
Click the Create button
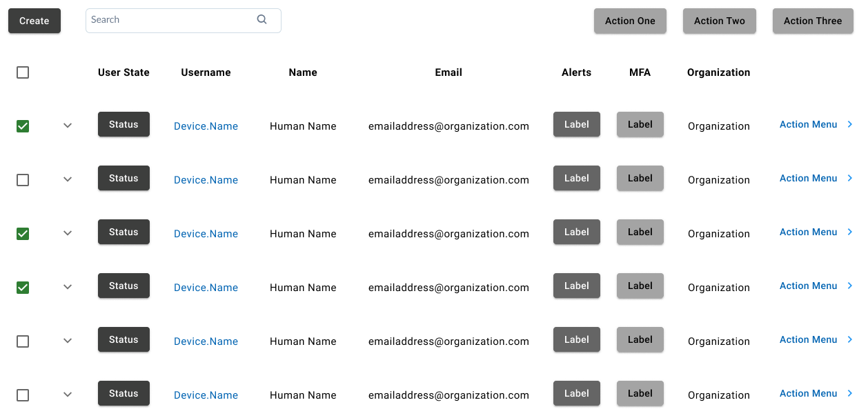point(34,21)
